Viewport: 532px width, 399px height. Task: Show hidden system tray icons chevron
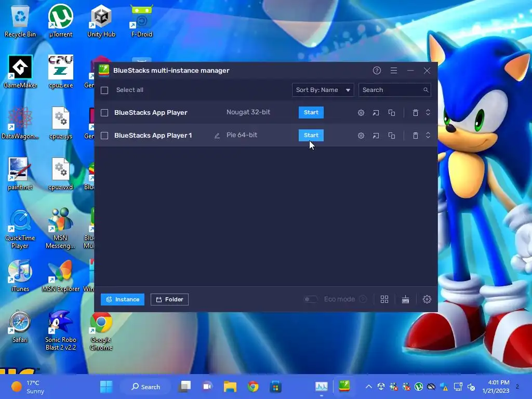click(369, 387)
